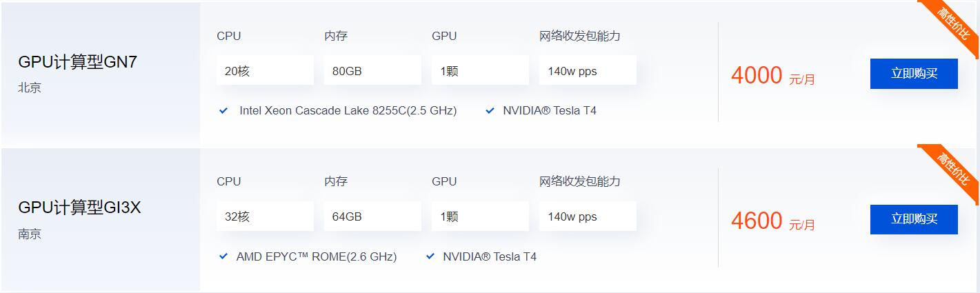
Task: Open the GPU计算型GI3X product title
Action: 79,208
